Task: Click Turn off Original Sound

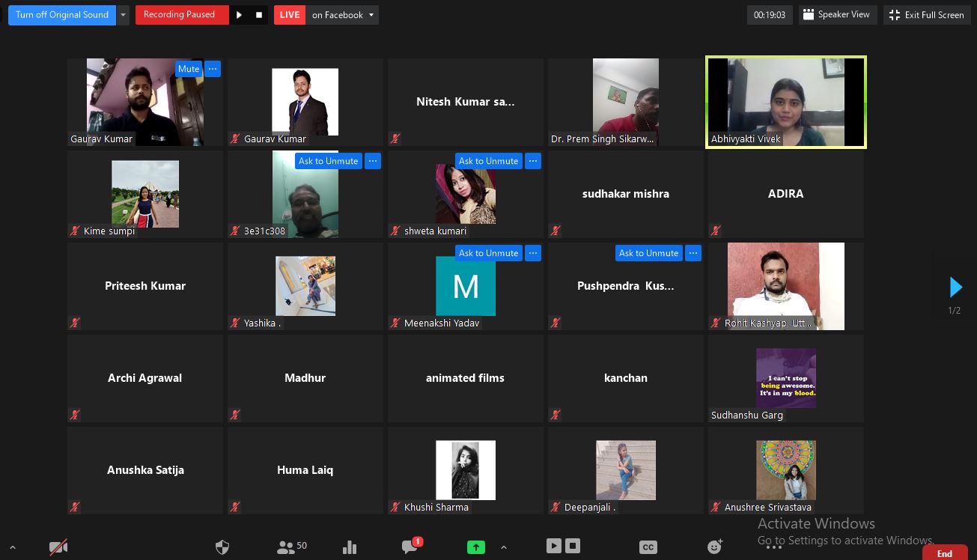Action: point(62,15)
